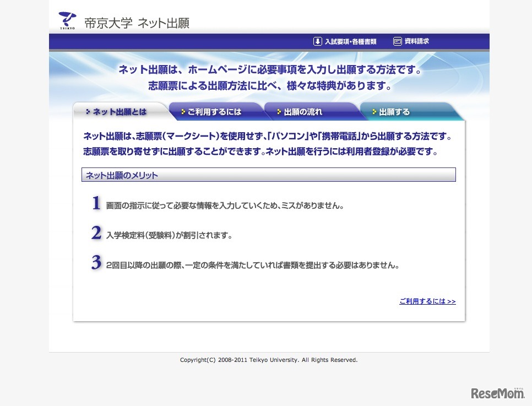Click the sentence starting 志願票を取り寄せずに出願
532x406 pixels.
(x=260, y=151)
